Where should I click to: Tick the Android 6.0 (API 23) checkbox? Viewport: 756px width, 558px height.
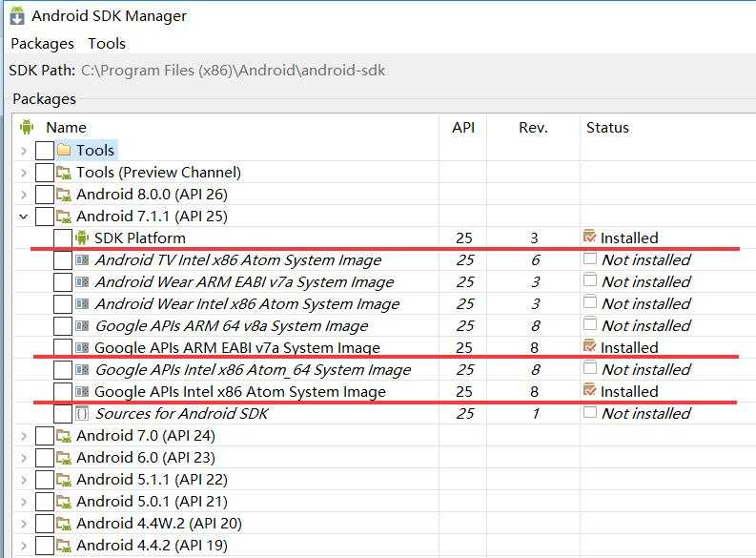point(45,457)
